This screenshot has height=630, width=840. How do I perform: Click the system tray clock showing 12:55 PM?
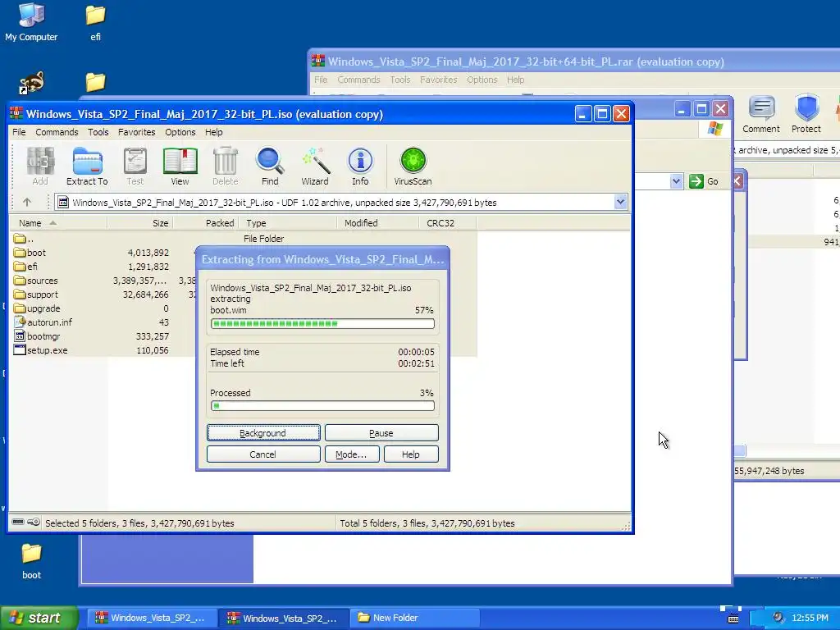[x=810, y=619]
